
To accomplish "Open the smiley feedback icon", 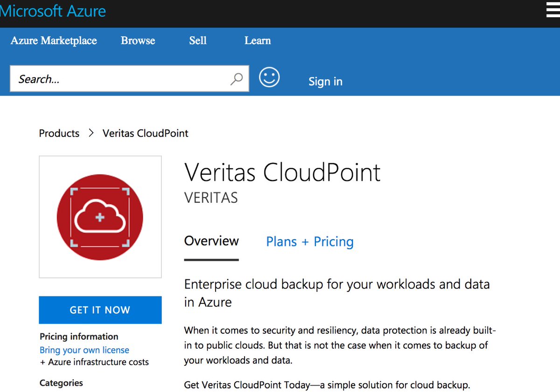I will pos(269,77).
